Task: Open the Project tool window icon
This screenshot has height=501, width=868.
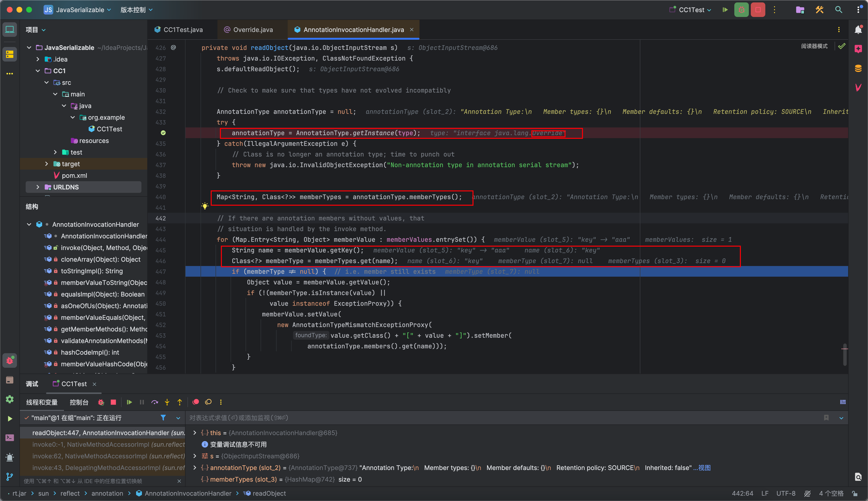Action: [10, 30]
